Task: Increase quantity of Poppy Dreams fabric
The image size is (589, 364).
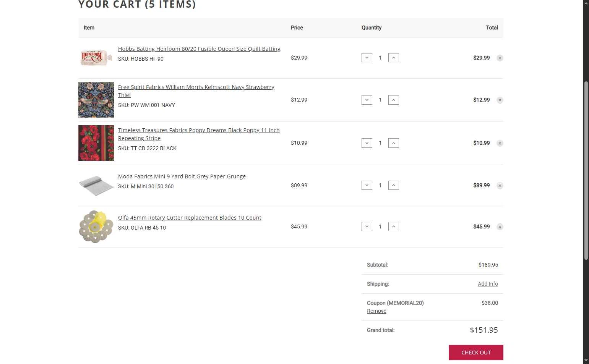Action: [393, 143]
